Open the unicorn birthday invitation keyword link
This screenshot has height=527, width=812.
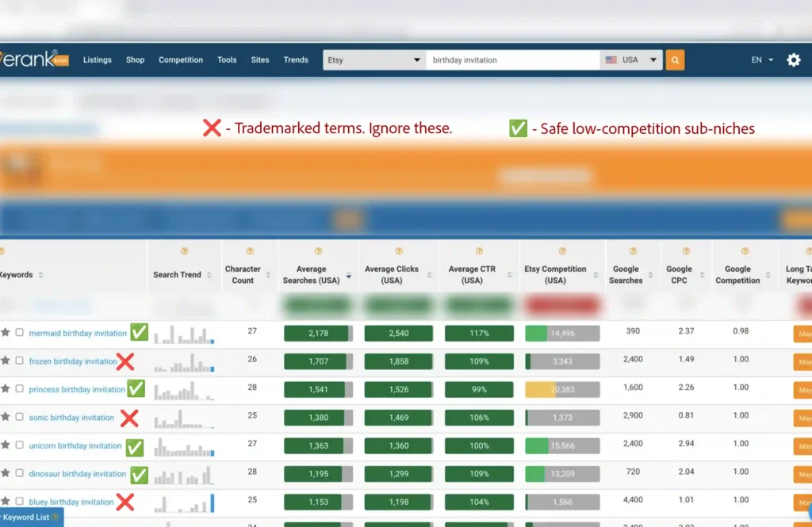77,446
